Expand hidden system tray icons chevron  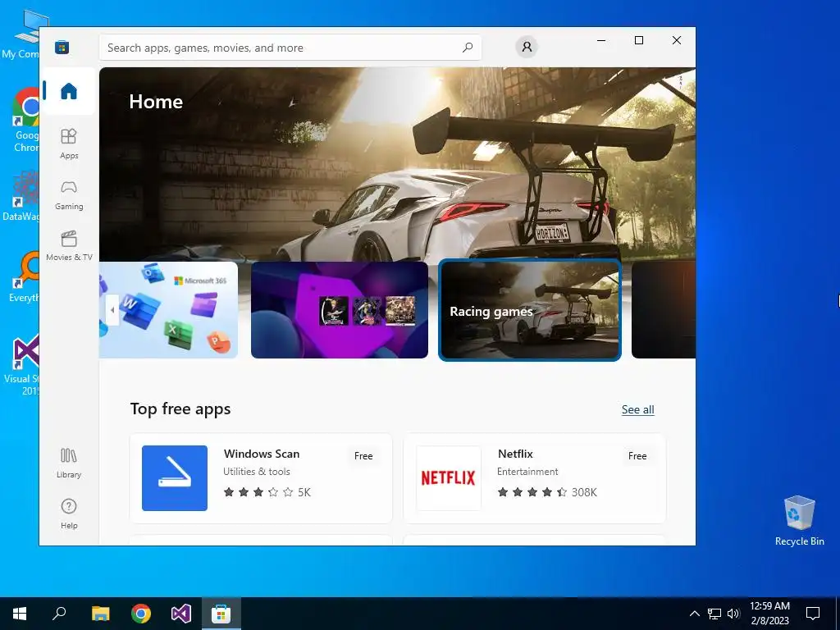[694, 614]
